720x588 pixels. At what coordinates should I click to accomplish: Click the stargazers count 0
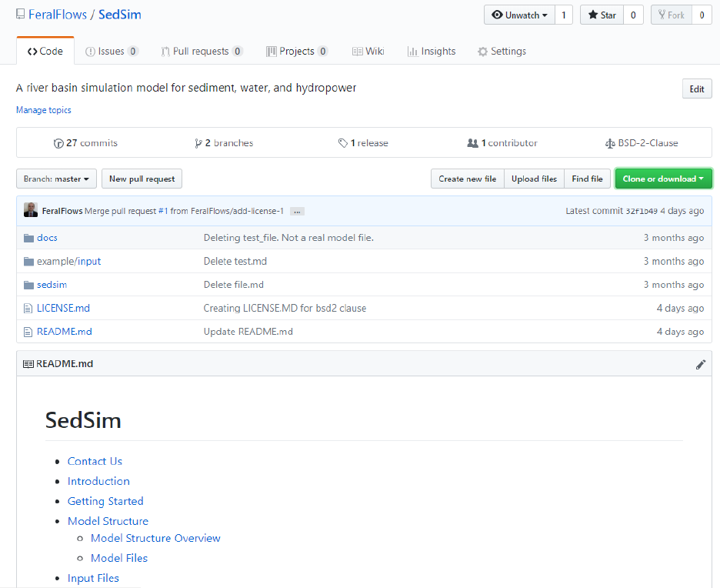(633, 15)
